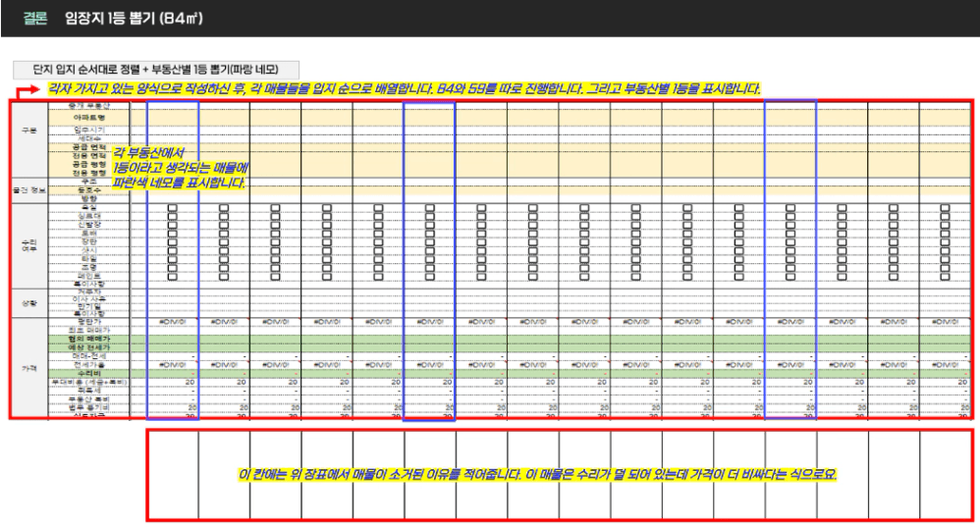Click the 단지 입지 순서대로 정렬 label box
The width and height of the screenshot is (980, 527).
tap(156, 70)
